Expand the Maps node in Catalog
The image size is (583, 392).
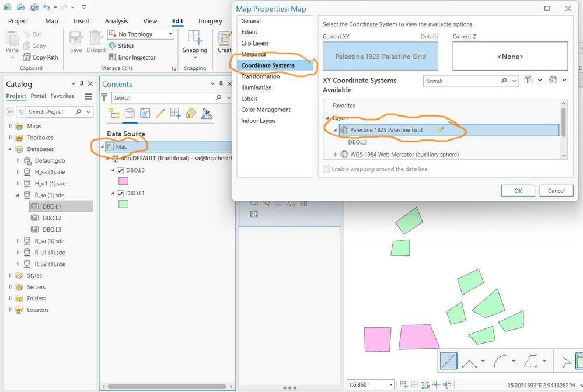pos(11,127)
